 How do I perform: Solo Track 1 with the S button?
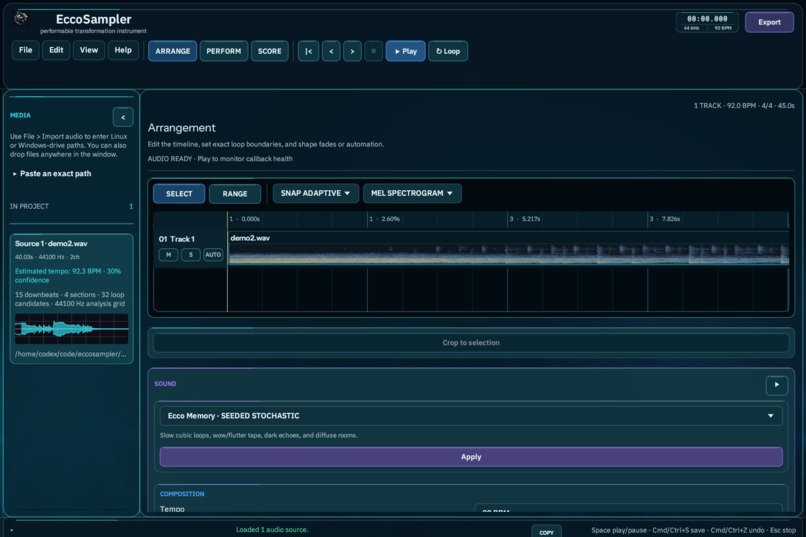pyautogui.click(x=191, y=255)
